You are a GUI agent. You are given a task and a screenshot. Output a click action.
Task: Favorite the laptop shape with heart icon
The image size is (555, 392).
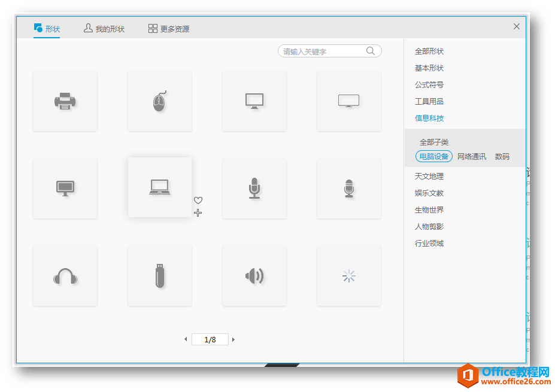[x=198, y=200]
